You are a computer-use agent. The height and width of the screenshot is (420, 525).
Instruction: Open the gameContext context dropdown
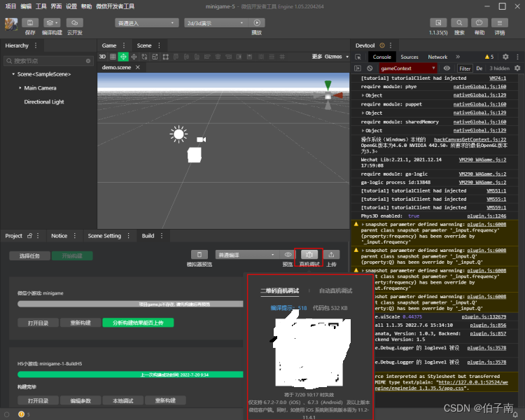[x=408, y=69]
